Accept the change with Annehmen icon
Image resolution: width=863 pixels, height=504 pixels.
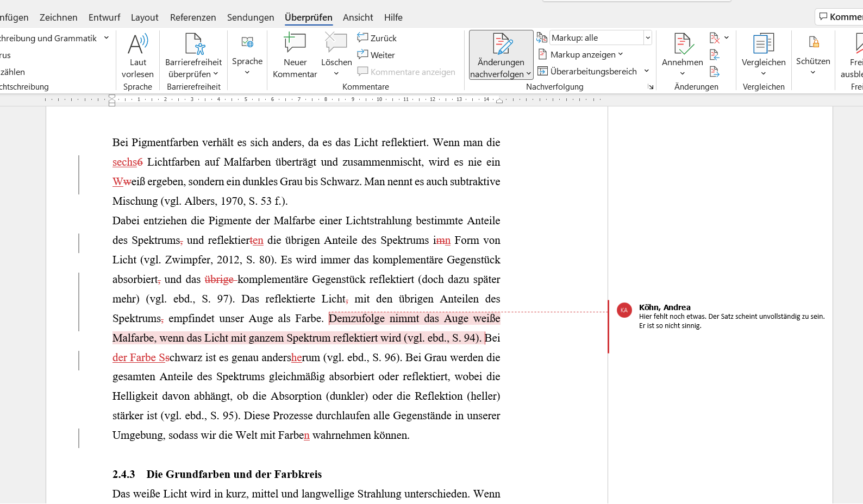coord(683,45)
